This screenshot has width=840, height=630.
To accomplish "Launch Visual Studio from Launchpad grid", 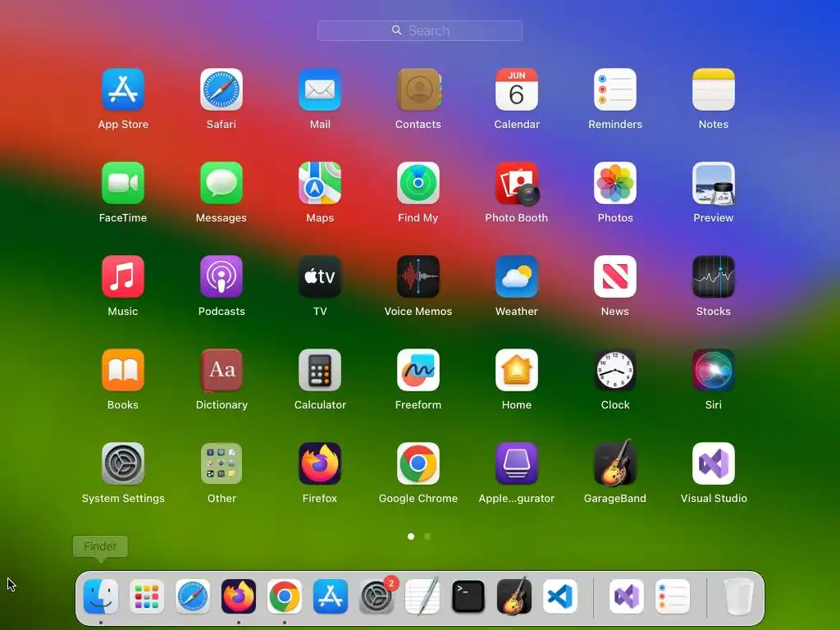I will (714, 463).
